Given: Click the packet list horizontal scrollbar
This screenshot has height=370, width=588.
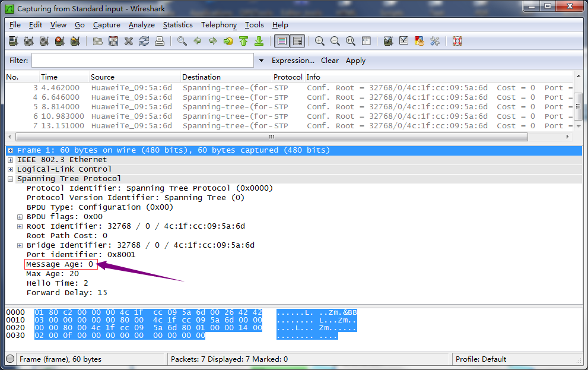Looking at the screenshot, I should (272, 137).
